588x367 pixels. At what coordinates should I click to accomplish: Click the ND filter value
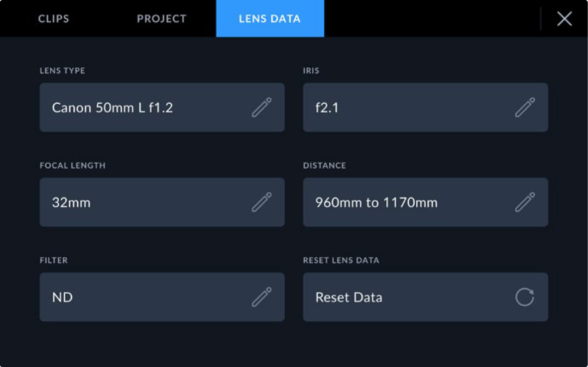click(x=62, y=297)
